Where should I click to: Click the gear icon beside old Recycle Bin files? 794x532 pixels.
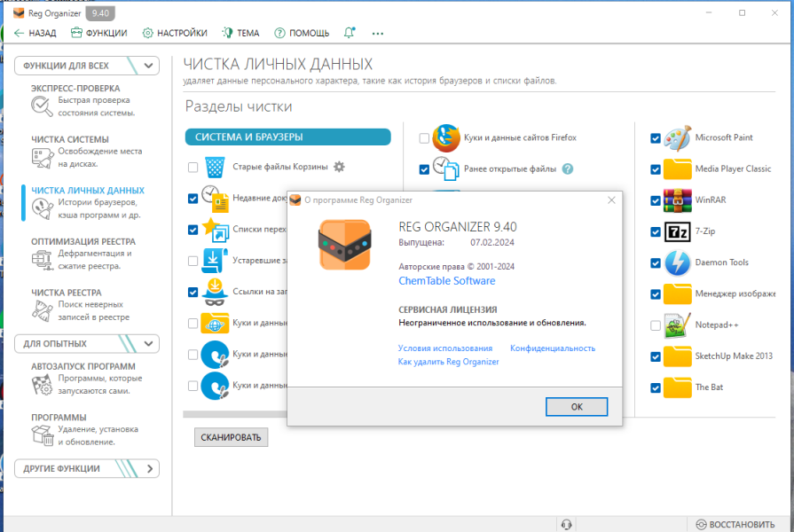click(339, 167)
